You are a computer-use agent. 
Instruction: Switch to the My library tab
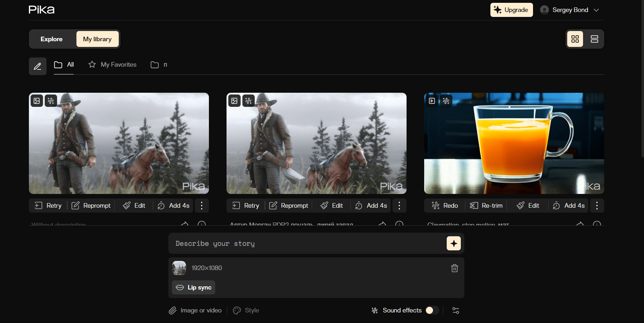pos(97,39)
